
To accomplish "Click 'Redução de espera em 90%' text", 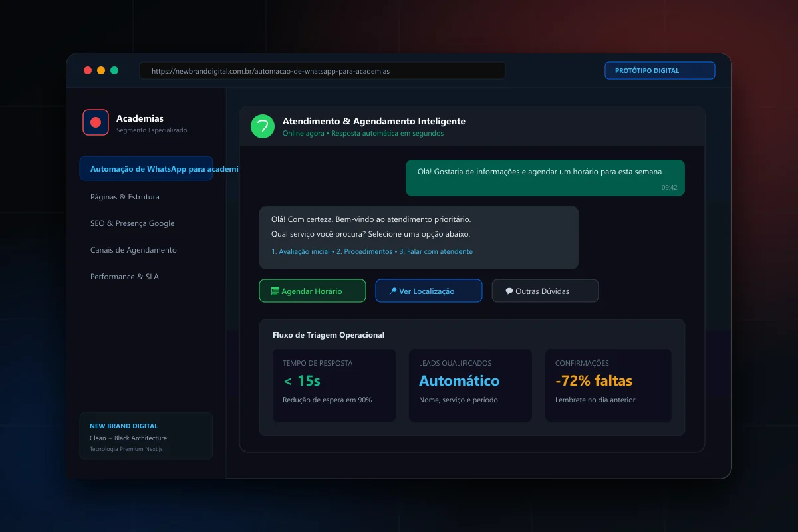I will coord(327,400).
